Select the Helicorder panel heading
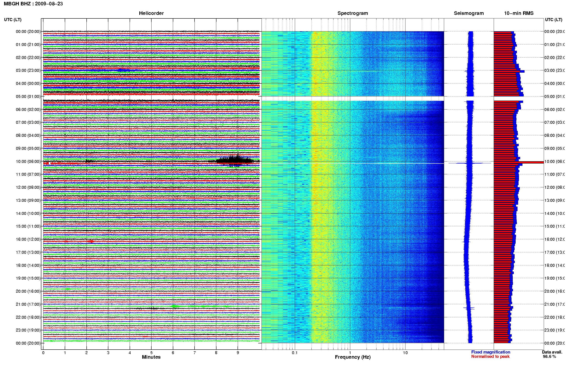The width and height of the screenshot is (588, 368). [151, 13]
